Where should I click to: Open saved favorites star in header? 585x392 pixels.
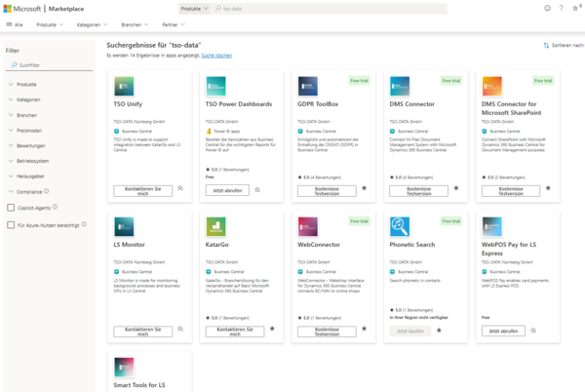click(x=575, y=8)
